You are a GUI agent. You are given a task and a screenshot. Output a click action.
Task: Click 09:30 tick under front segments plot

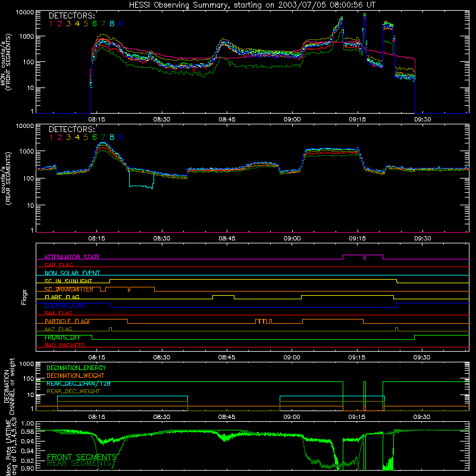pyautogui.click(x=422, y=120)
